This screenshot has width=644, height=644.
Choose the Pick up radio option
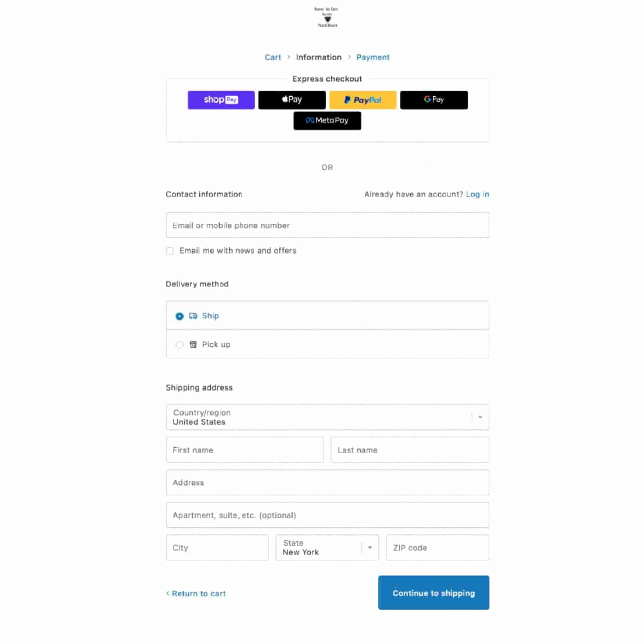coord(179,345)
